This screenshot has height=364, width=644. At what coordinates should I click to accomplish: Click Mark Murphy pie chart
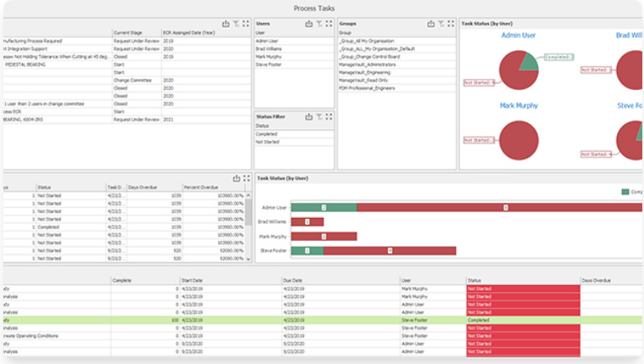click(518, 140)
